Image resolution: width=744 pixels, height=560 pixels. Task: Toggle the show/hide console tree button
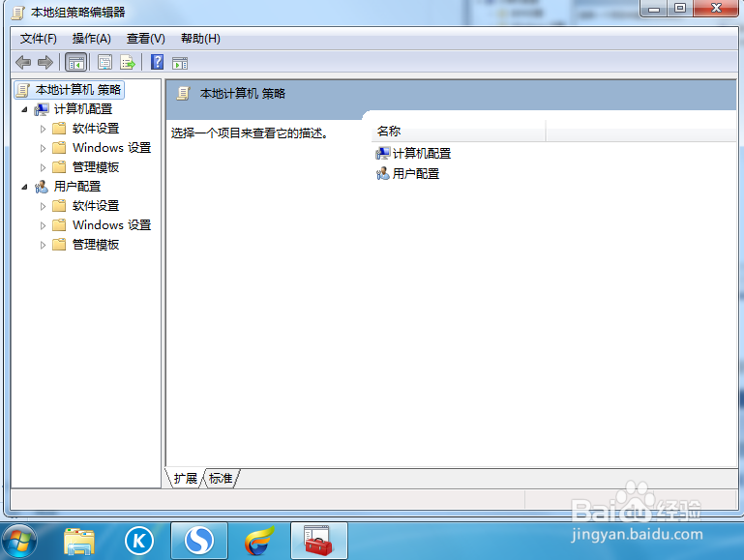pos(75,62)
